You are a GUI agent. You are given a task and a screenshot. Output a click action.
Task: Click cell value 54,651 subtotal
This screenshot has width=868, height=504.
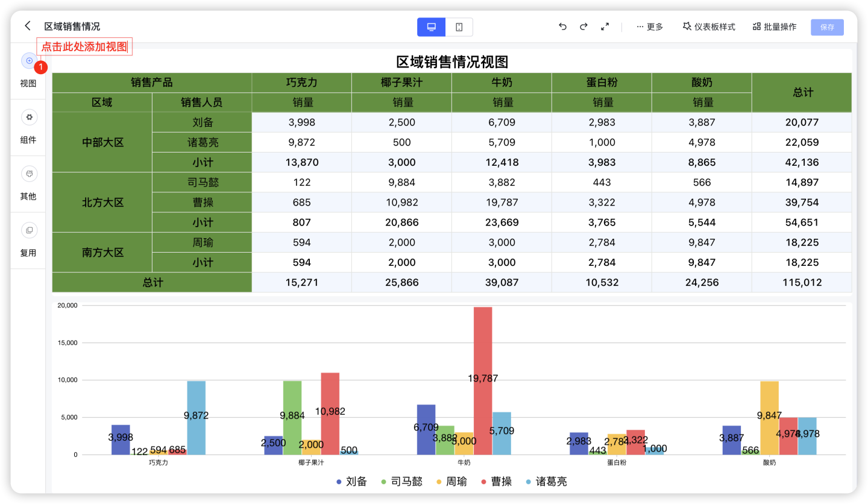(x=802, y=222)
